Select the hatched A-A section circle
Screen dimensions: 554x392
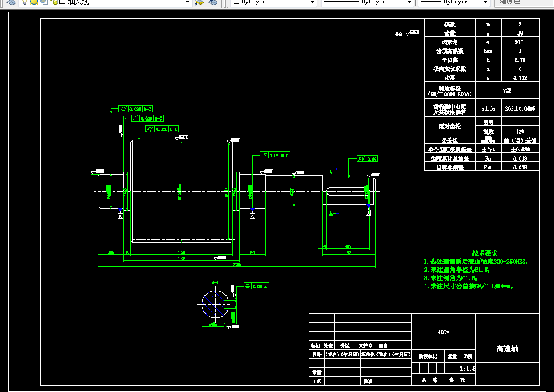pos(214,304)
